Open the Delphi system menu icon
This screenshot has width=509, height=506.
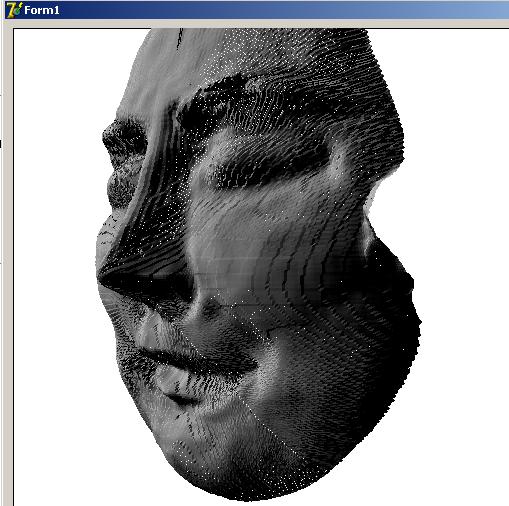pyautogui.click(x=14, y=10)
